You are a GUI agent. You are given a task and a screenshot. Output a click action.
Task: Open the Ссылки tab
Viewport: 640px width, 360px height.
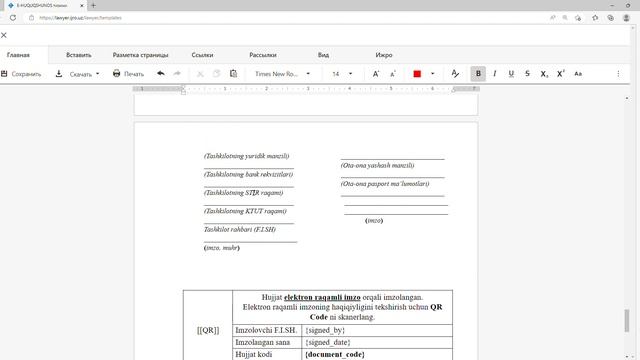(202, 55)
